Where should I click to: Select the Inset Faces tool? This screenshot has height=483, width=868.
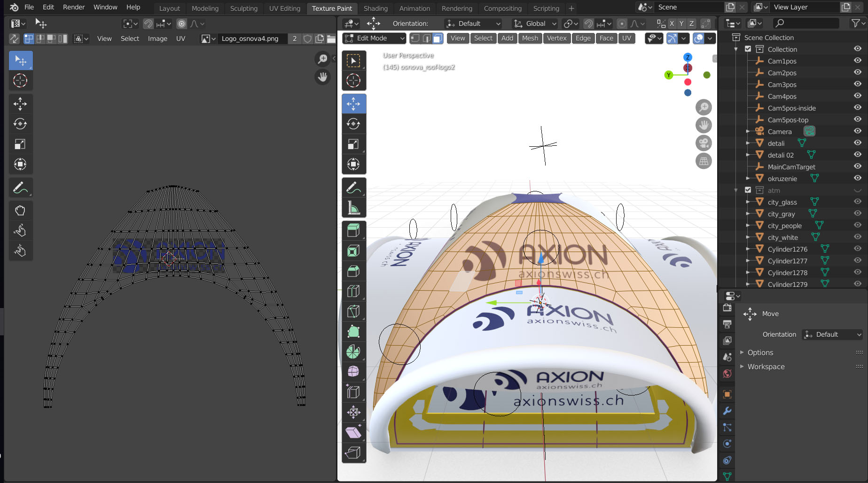(353, 251)
